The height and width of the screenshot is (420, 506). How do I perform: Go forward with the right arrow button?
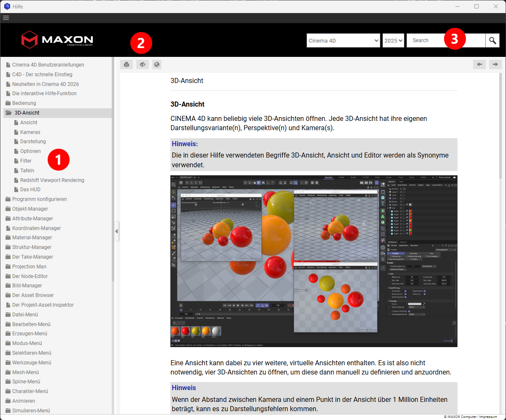[495, 64]
